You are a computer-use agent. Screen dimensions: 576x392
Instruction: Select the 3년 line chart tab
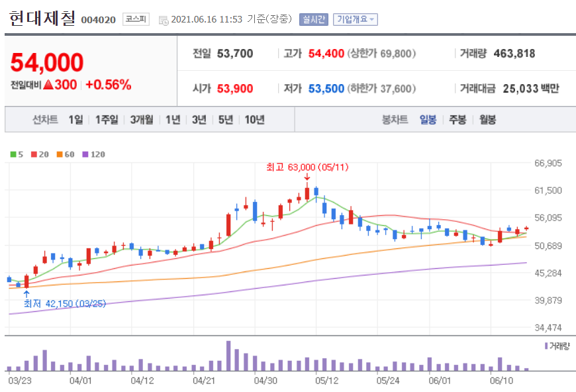(x=199, y=119)
